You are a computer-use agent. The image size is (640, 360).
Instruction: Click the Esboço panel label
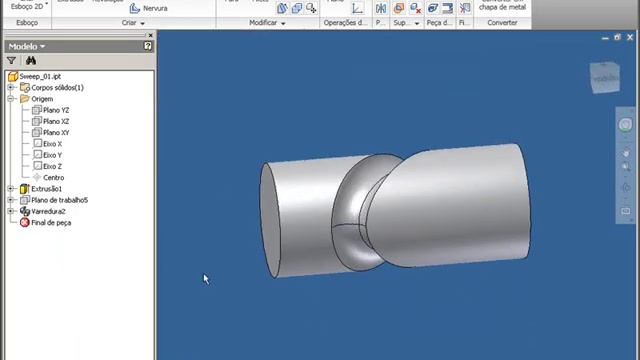[27, 23]
